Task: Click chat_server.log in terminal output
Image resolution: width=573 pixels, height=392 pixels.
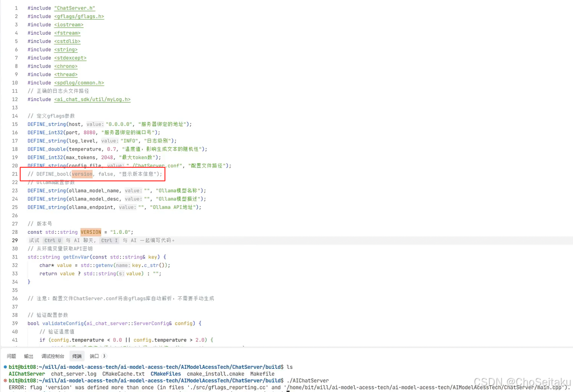Action: coord(74,374)
